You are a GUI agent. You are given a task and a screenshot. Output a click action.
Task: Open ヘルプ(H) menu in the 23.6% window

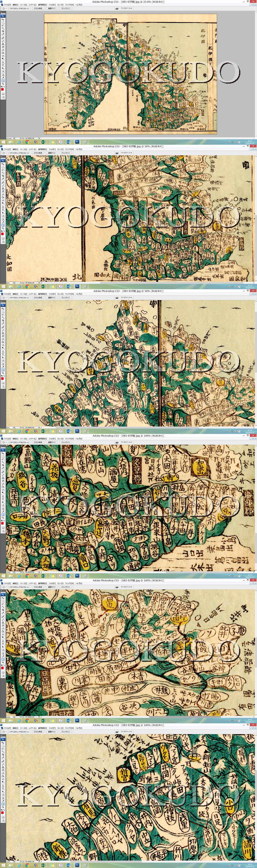pyautogui.click(x=79, y=5)
